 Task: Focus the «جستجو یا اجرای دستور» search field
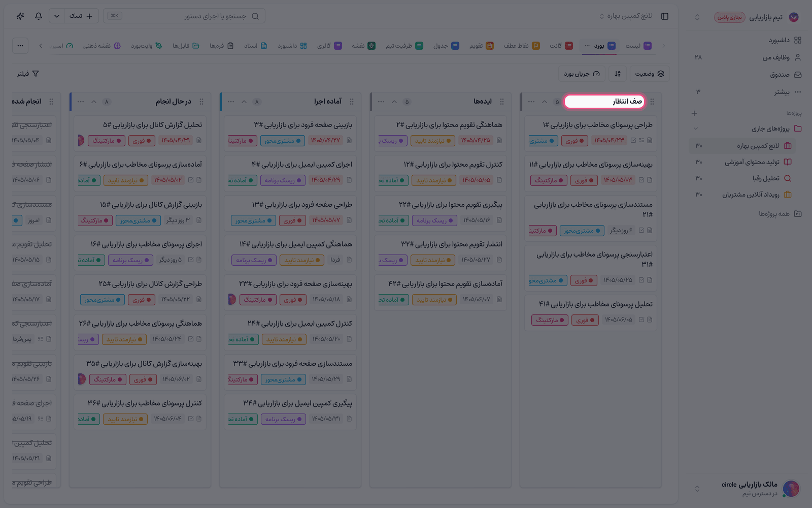point(184,16)
